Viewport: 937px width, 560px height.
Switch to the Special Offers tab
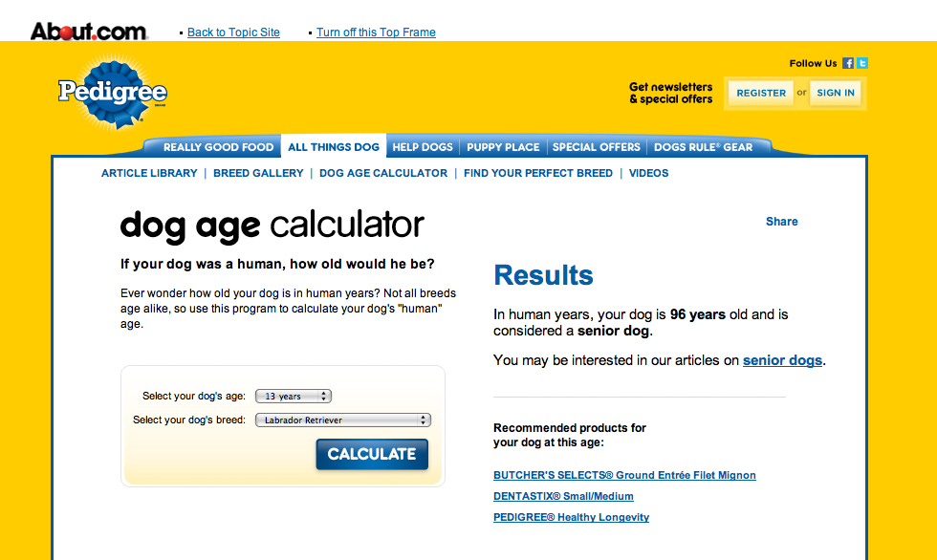pyautogui.click(x=596, y=147)
